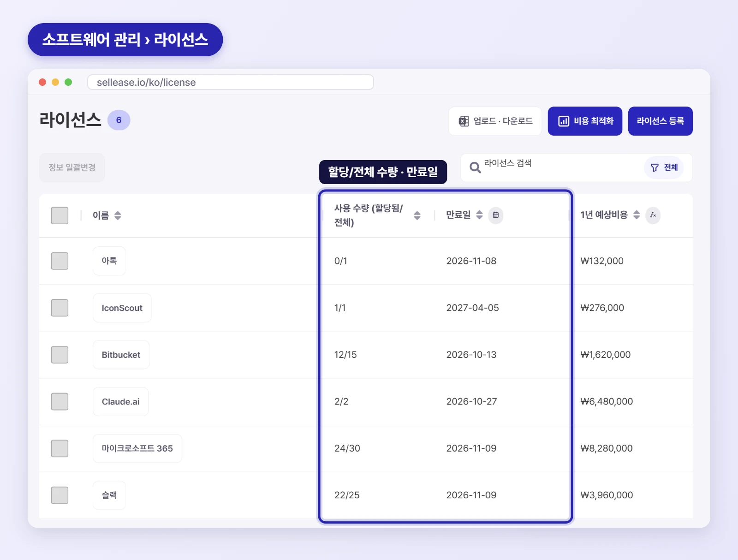738x560 pixels.
Task: Sort by 사용 수량 column arrows
Action: click(417, 215)
